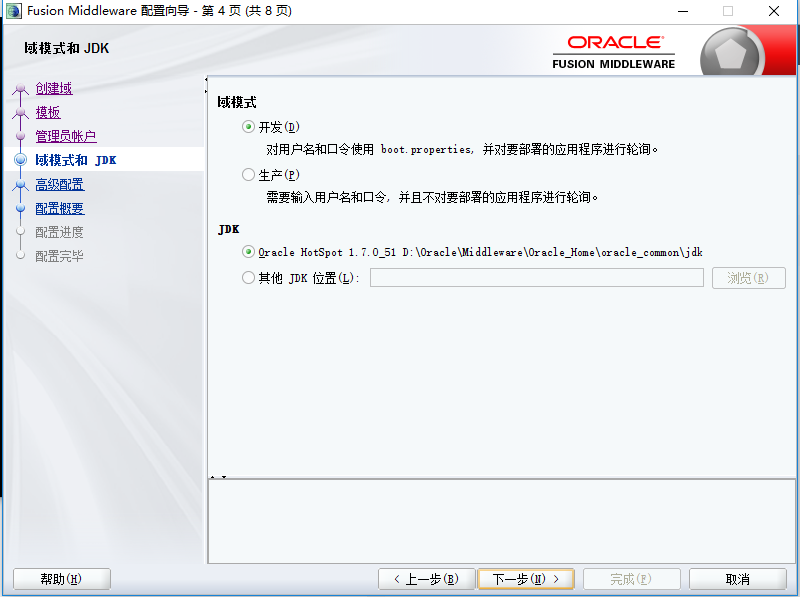The width and height of the screenshot is (800, 597).
Task: Click the gray circle beside 配置进度
Action: (18, 231)
